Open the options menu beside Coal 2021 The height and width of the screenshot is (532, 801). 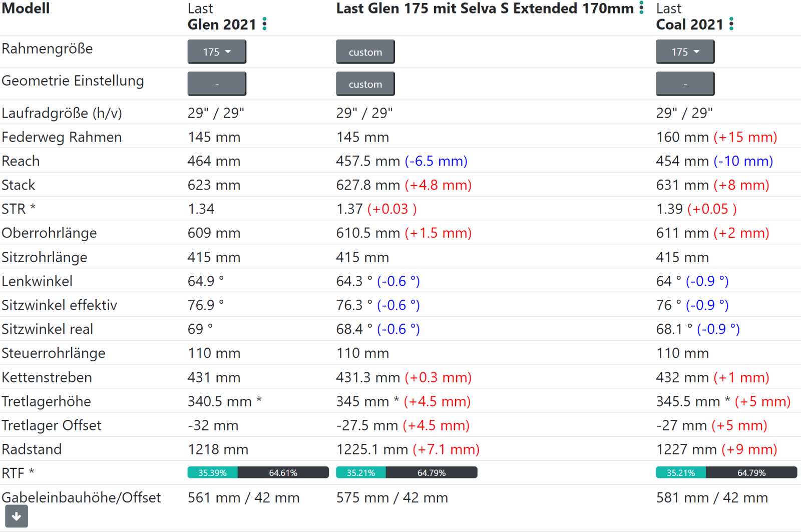pos(731,24)
